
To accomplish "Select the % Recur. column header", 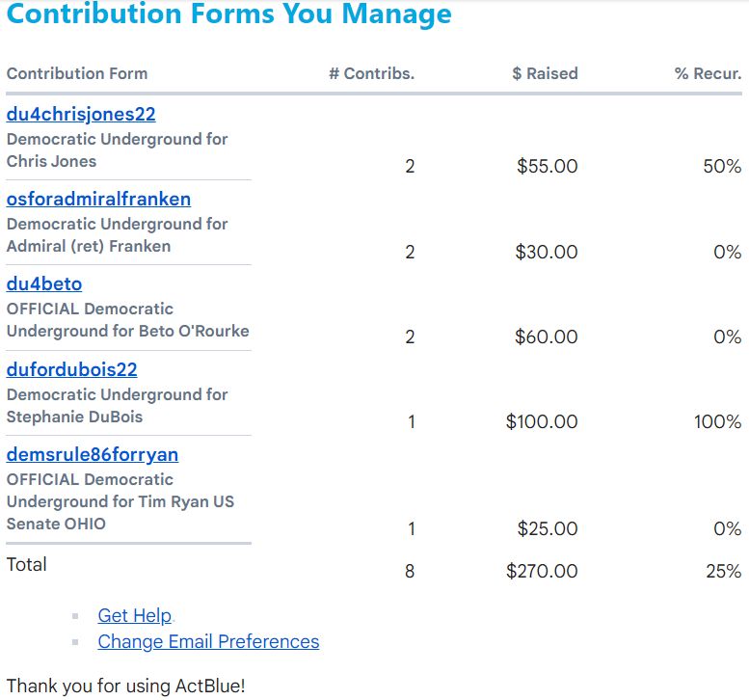I will [x=708, y=73].
